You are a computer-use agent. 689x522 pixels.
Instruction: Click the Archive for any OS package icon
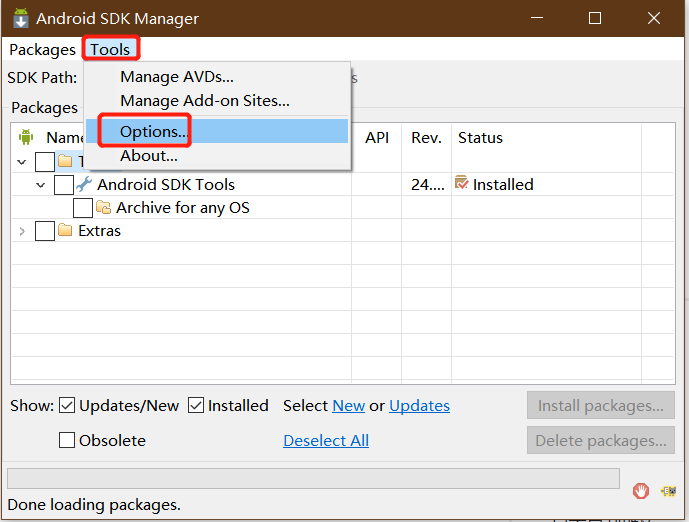tap(103, 208)
